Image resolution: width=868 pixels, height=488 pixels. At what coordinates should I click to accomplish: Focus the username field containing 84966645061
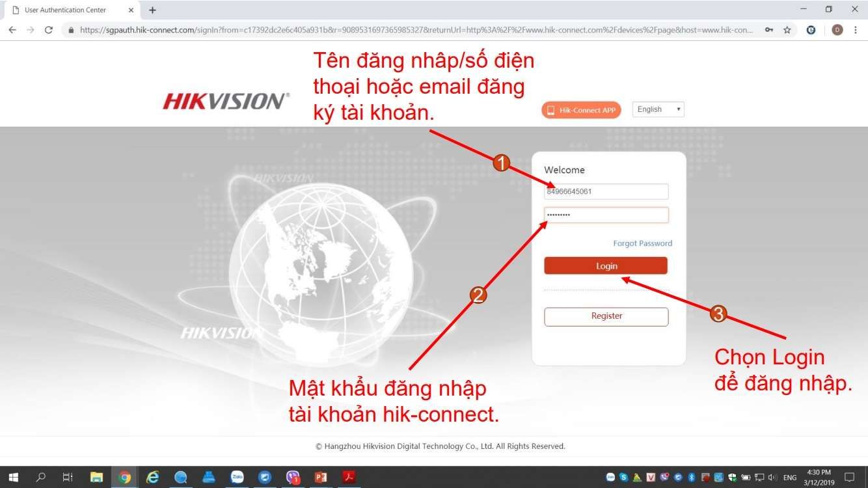606,191
